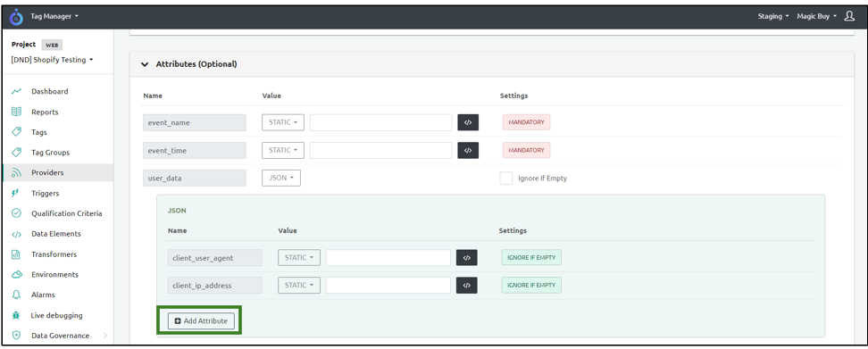Image resolution: width=868 pixels, height=349 pixels.
Task: Open JSON type dropdown for user_data
Action: [281, 179]
